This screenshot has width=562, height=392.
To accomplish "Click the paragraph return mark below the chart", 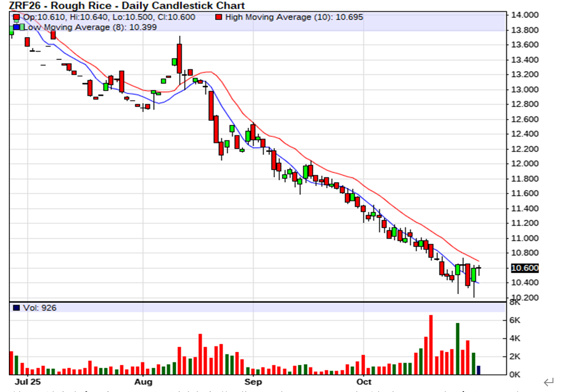I will pyautogui.click(x=548, y=383).
